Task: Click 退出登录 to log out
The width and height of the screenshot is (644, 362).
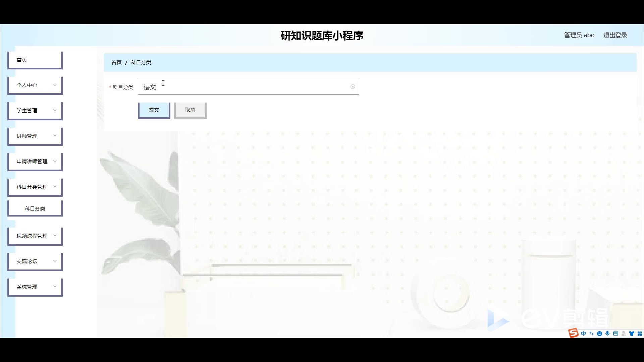Action: point(615,35)
